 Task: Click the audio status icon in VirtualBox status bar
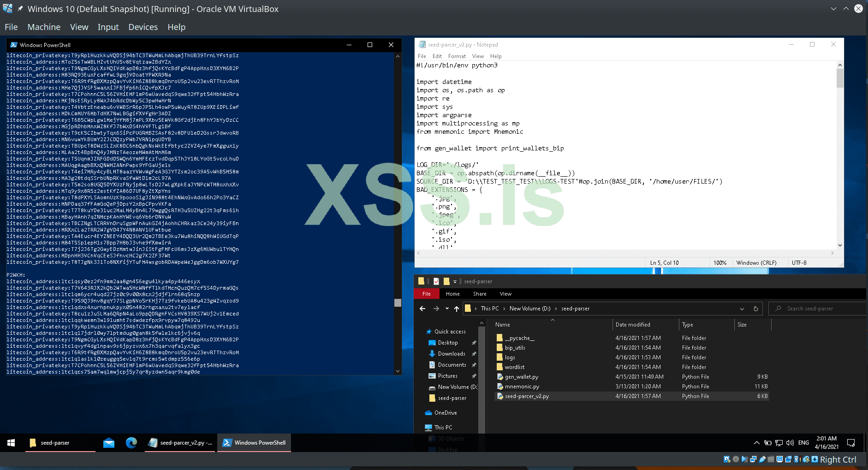pos(744,459)
